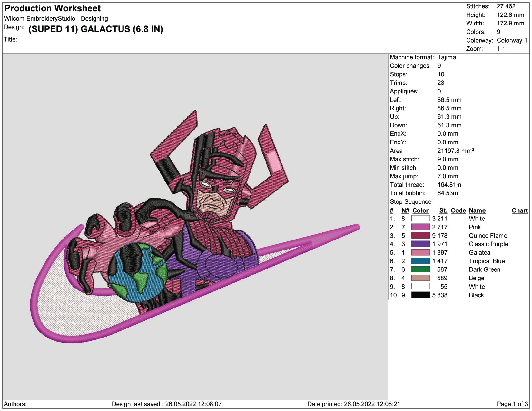Viewport: 532px width, 411px height.
Task: Click the 'Chart' column header
Action: click(x=520, y=210)
